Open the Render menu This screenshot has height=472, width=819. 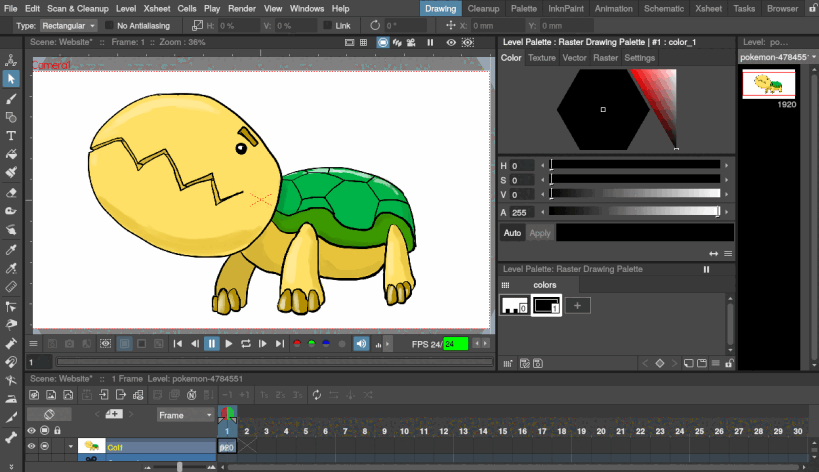[242, 8]
